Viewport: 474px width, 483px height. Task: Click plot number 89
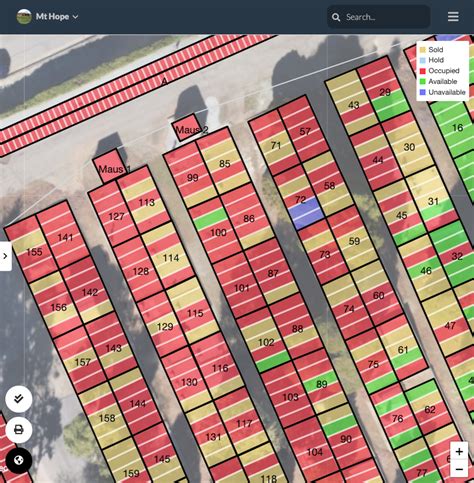[322, 384]
